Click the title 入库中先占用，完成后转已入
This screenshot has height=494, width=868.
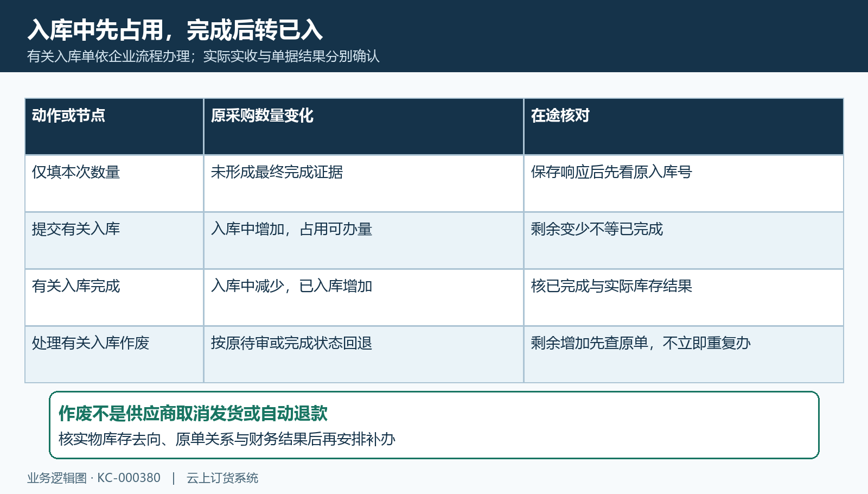[x=175, y=30]
